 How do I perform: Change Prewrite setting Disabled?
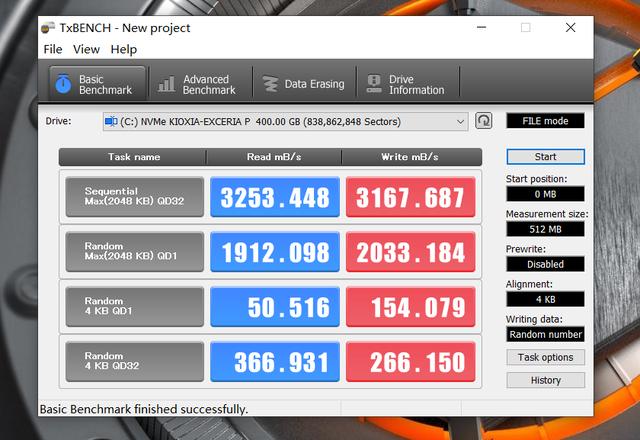pos(545,264)
